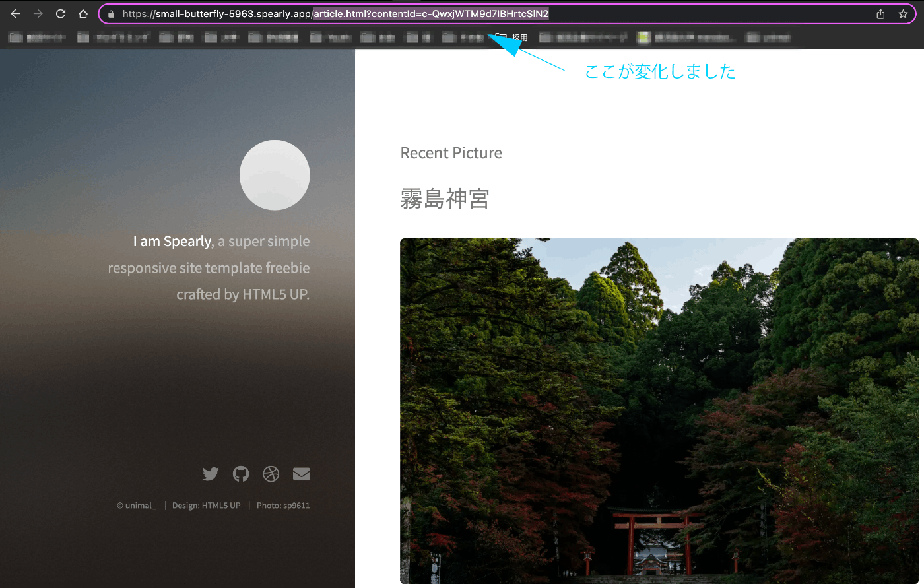Open the sp9611 photo credit link

click(x=296, y=506)
